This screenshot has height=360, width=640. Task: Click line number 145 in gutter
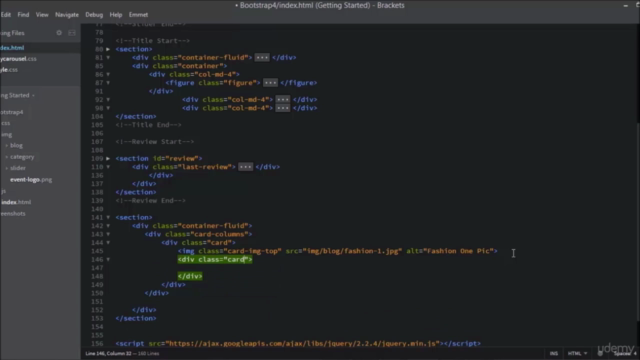pos(97,251)
